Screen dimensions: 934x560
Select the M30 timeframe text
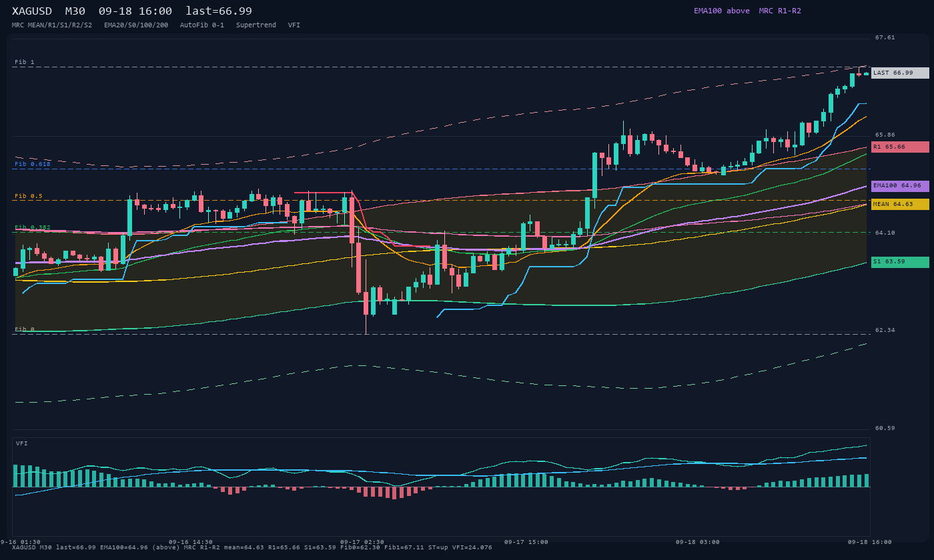click(x=75, y=11)
